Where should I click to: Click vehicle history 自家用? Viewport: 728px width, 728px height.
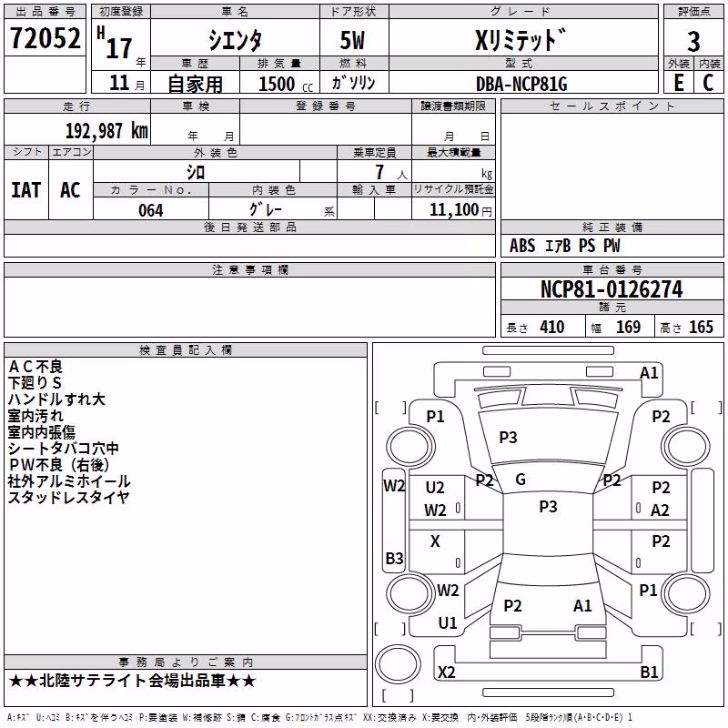click(x=195, y=84)
